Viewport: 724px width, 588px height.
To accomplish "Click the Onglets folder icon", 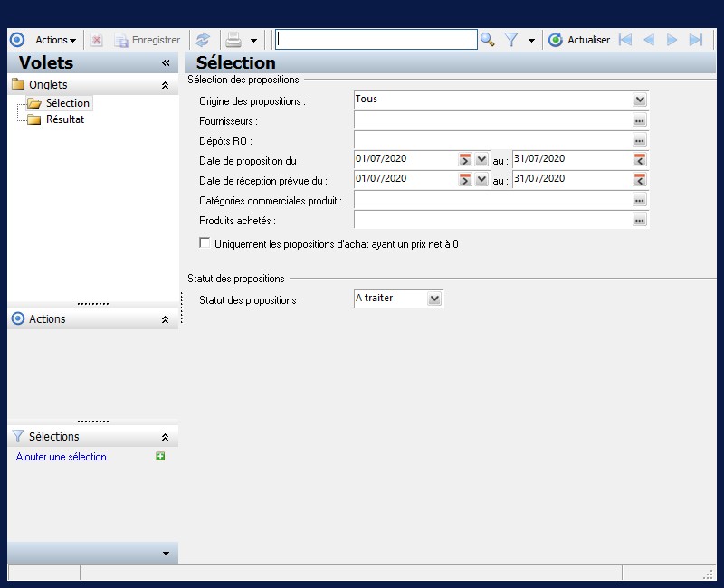I will tap(18, 84).
